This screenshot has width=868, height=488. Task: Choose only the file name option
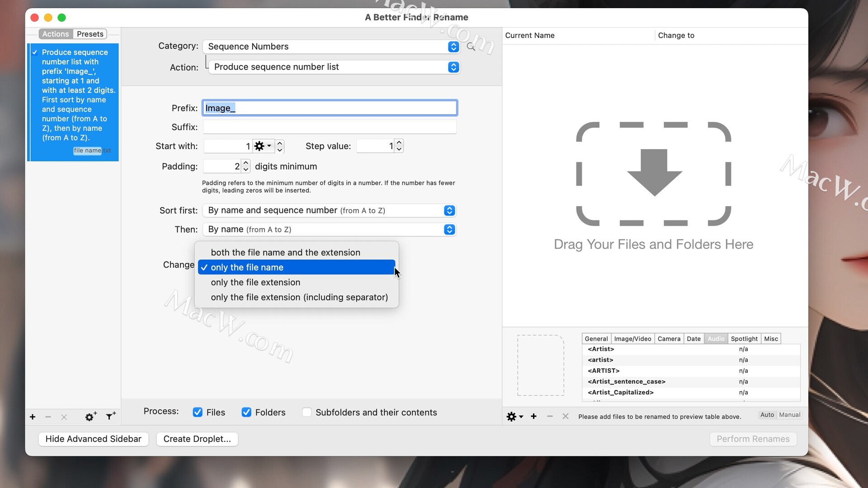[x=297, y=267]
